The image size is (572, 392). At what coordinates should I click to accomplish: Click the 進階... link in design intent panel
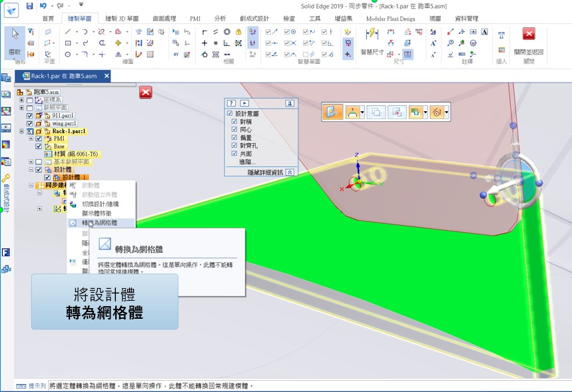[x=247, y=162]
